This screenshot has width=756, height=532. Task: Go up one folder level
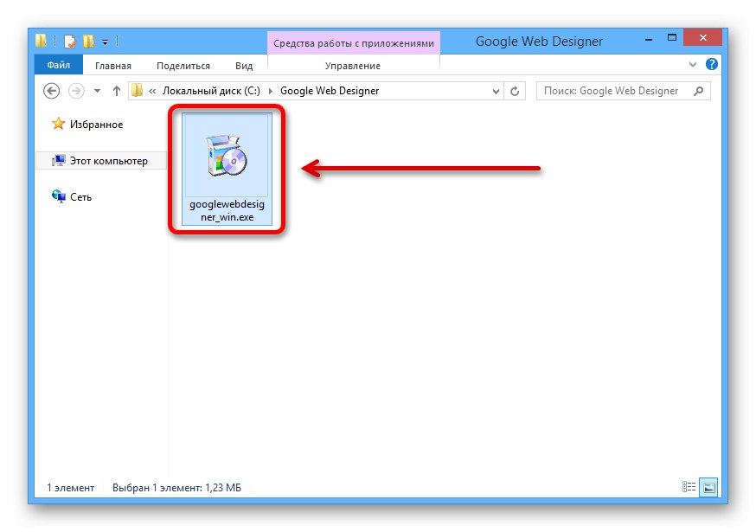pos(116,91)
